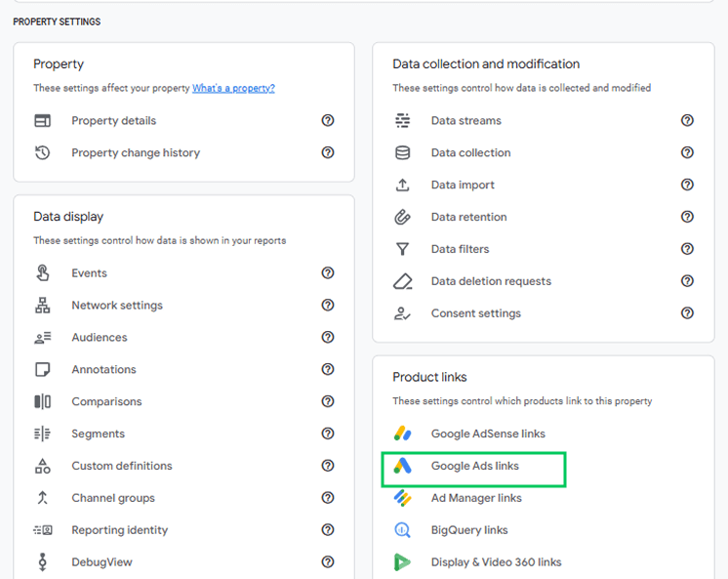Click the Google Ads links logo icon

tap(402, 466)
